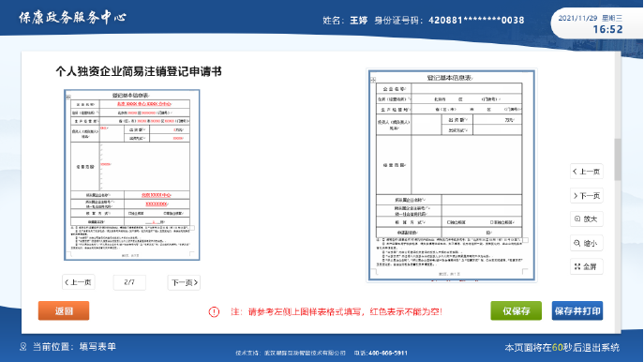644x362 pixels.
Task: Click 下一页 below the sample thumbnail
Action: tap(184, 282)
